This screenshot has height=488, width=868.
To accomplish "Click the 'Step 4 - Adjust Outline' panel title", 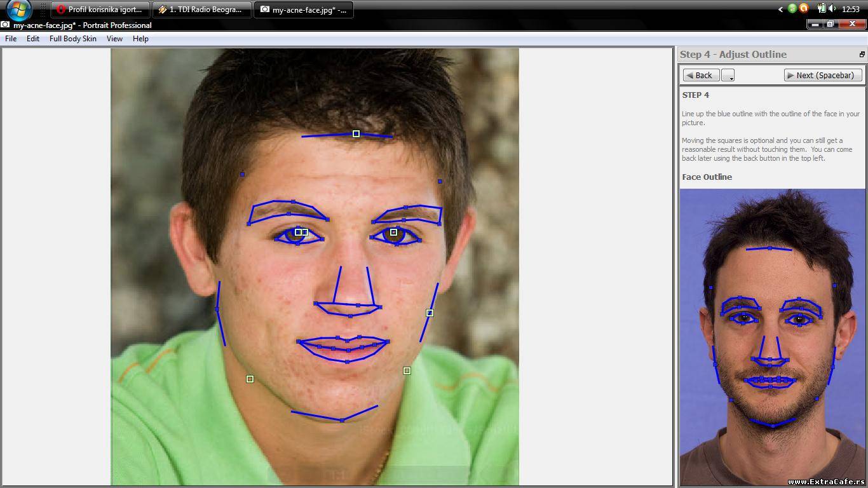I will 733,55.
